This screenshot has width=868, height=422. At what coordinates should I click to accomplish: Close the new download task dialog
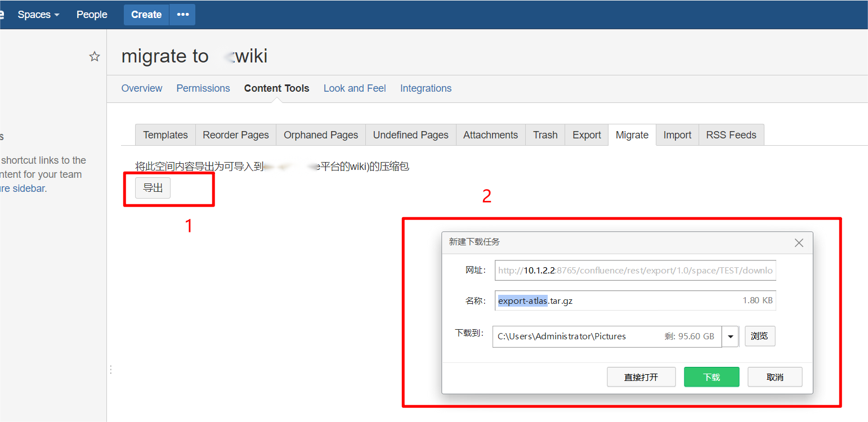pos(799,243)
